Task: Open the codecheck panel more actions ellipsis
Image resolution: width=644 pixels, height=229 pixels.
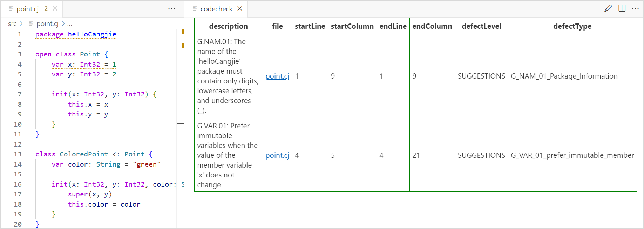Action: point(635,8)
